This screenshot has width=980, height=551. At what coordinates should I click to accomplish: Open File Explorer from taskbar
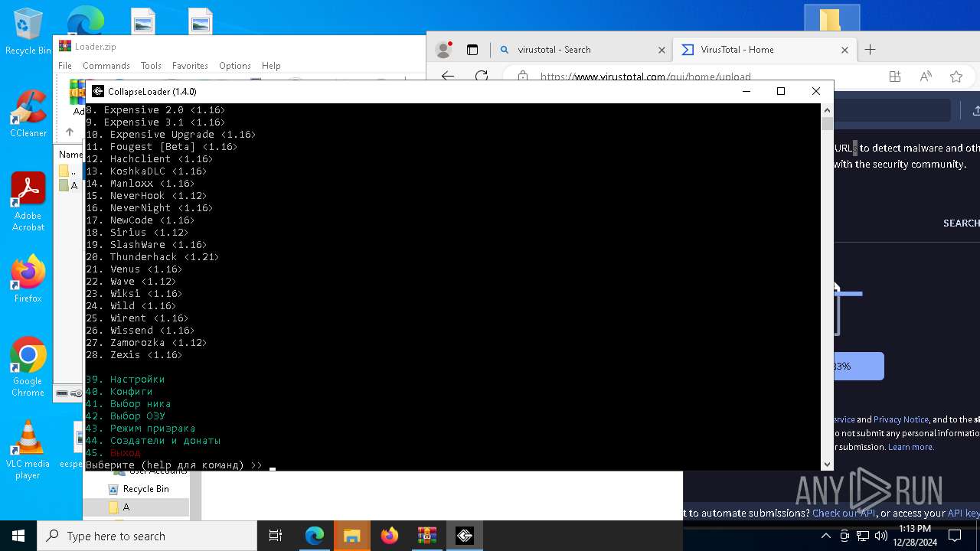tap(351, 536)
